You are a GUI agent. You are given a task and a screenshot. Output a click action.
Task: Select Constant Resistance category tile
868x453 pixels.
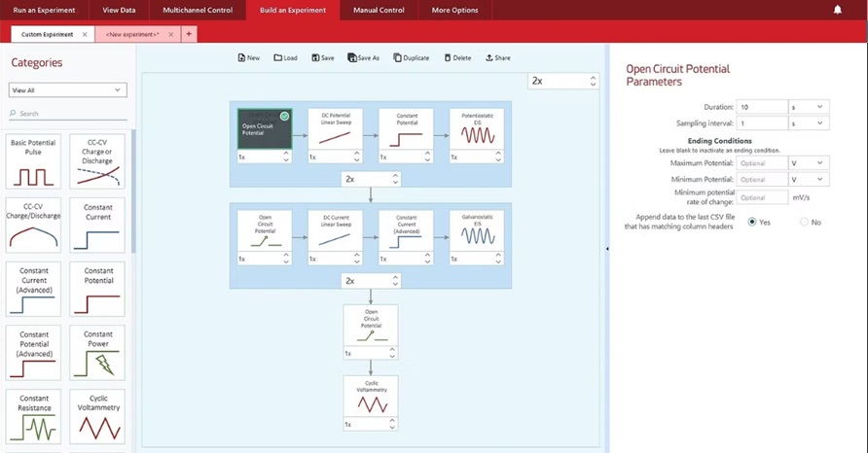(x=33, y=416)
